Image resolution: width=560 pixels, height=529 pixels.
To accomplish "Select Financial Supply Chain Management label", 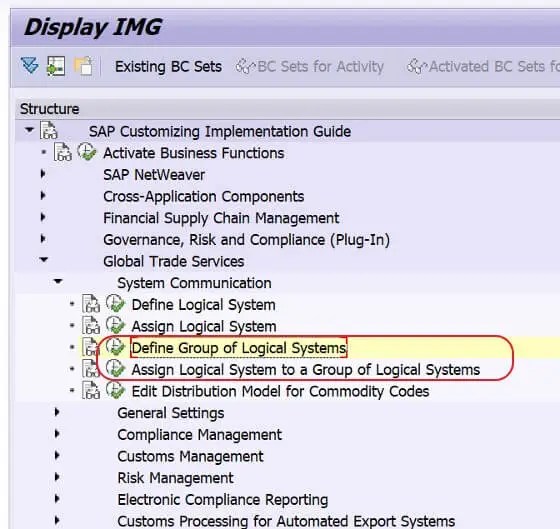I will (x=221, y=218).
